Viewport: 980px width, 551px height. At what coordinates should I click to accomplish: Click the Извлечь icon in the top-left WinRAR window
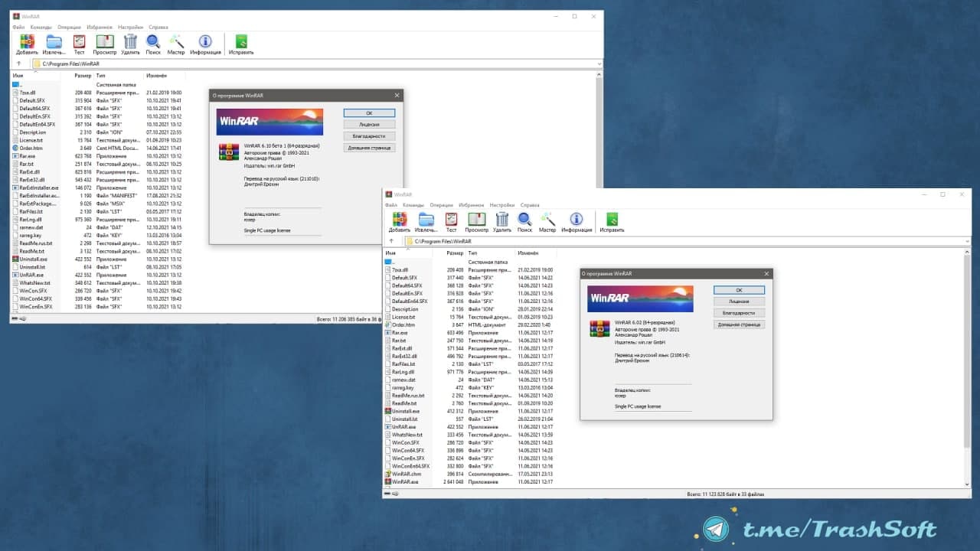54,42
